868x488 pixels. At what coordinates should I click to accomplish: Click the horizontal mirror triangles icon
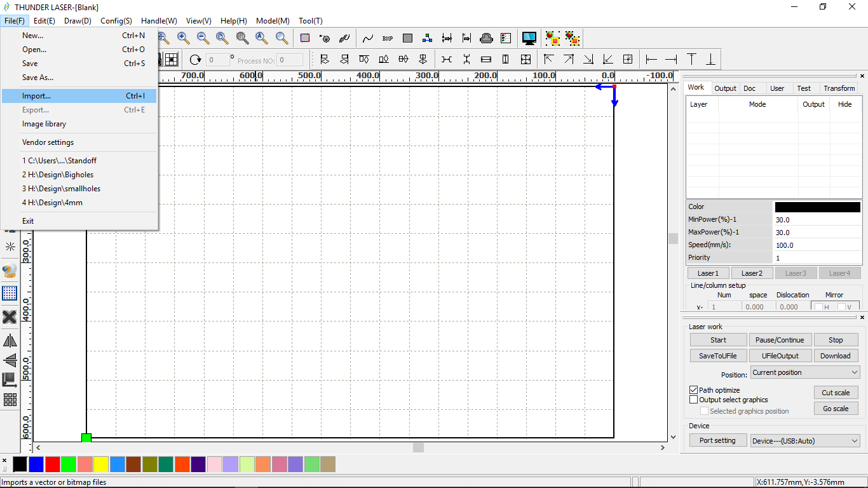[x=10, y=341]
